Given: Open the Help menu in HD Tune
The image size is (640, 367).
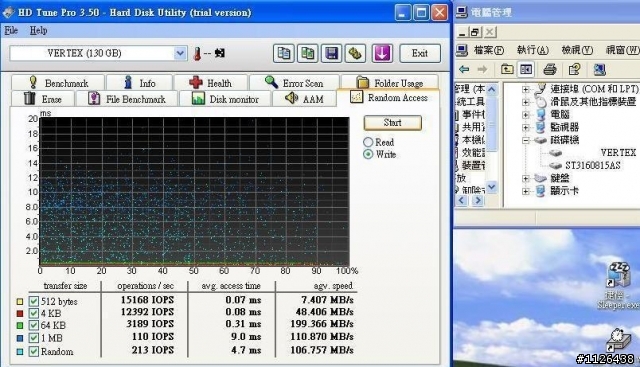Looking at the screenshot, I should (38, 30).
